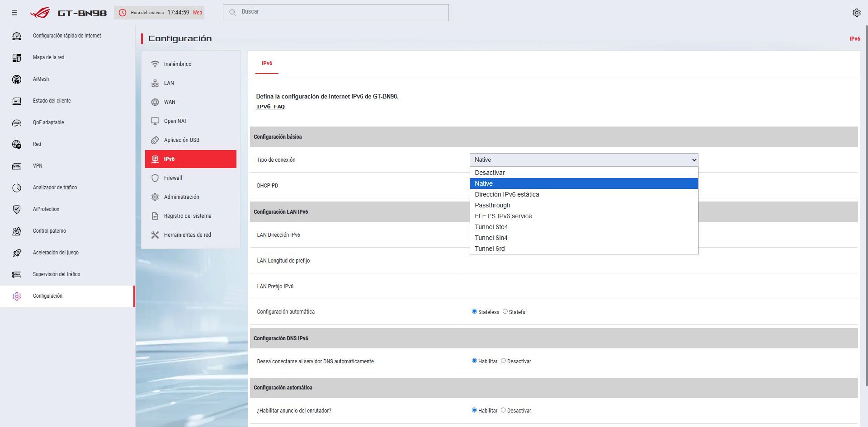Click the Herramientas de red tools icon
This screenshot has height=427, width=868.
click(155, 235)
